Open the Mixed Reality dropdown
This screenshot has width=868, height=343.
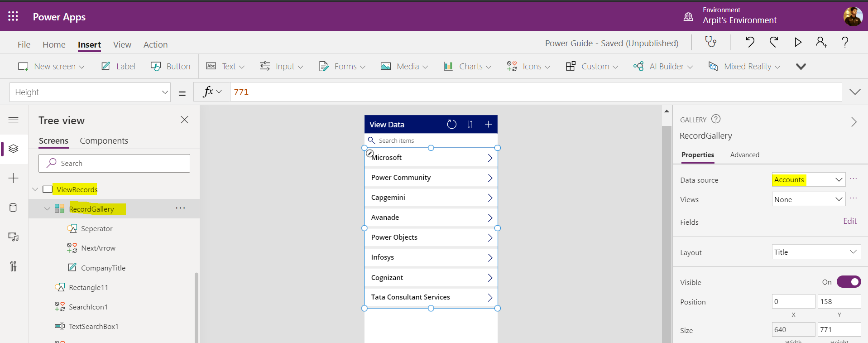click(744, 66)
